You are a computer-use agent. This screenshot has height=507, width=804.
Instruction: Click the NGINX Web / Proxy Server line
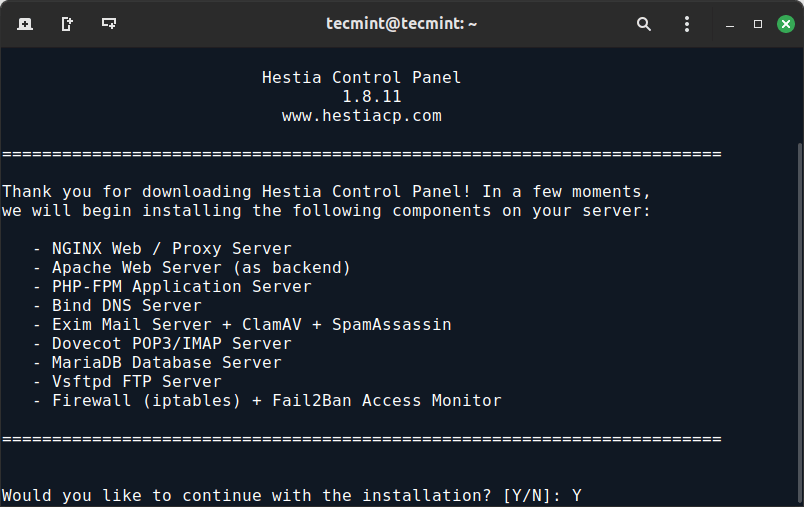coord(172,249)
